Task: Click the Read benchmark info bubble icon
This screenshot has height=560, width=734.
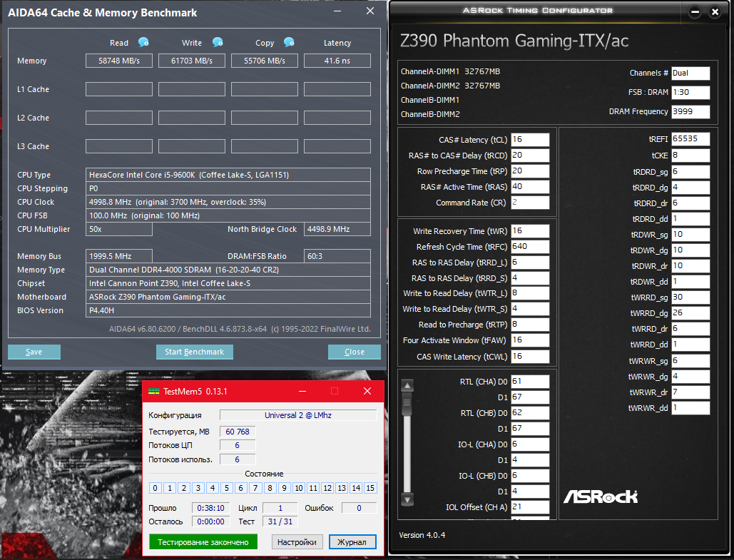Action: point(143,42)
